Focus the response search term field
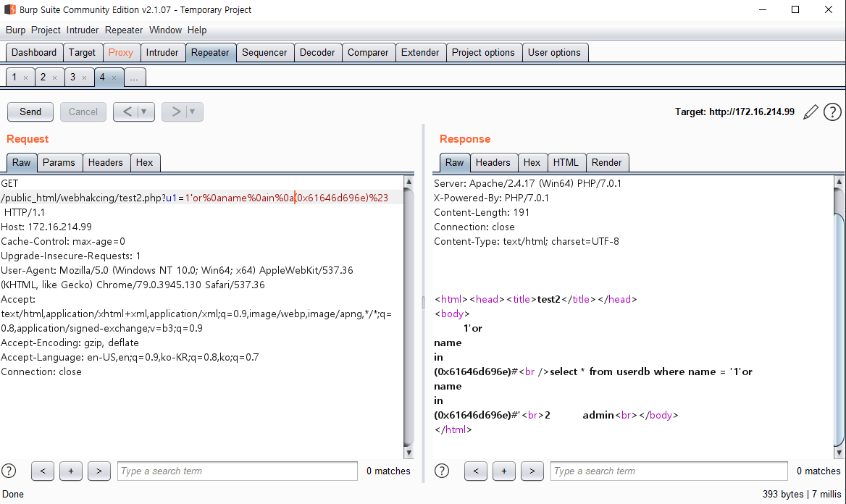 point(669,471)
